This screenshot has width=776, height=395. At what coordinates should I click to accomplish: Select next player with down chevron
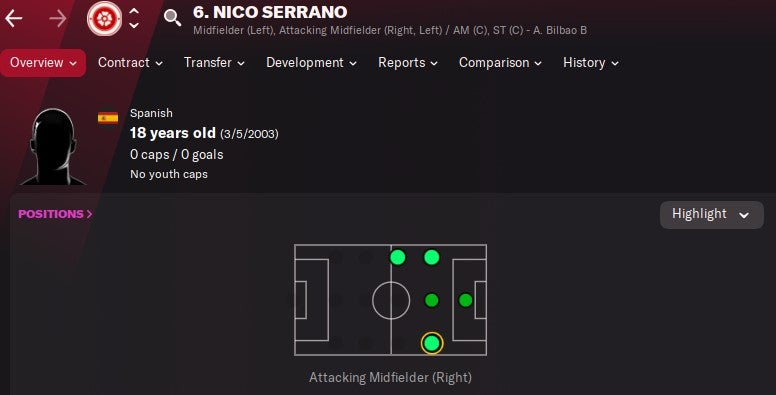[x=134, y=25]
